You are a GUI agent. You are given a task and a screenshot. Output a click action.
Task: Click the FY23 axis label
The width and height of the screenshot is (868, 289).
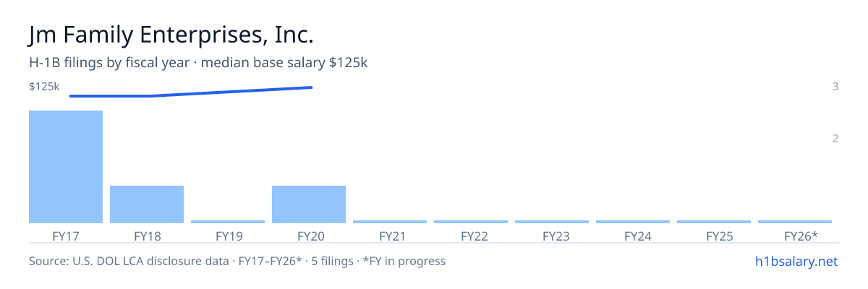coord(552,236)
